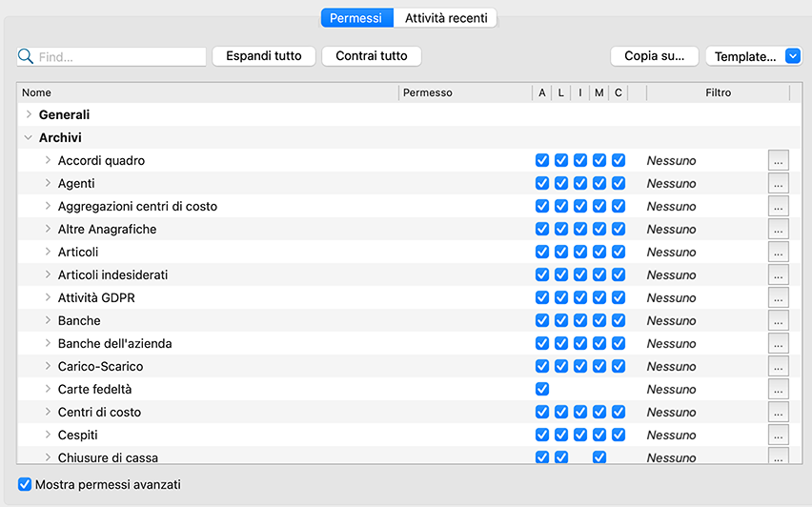Open filter ellipsis button for Articoli
812x507 pixels.
click(779, 252)
